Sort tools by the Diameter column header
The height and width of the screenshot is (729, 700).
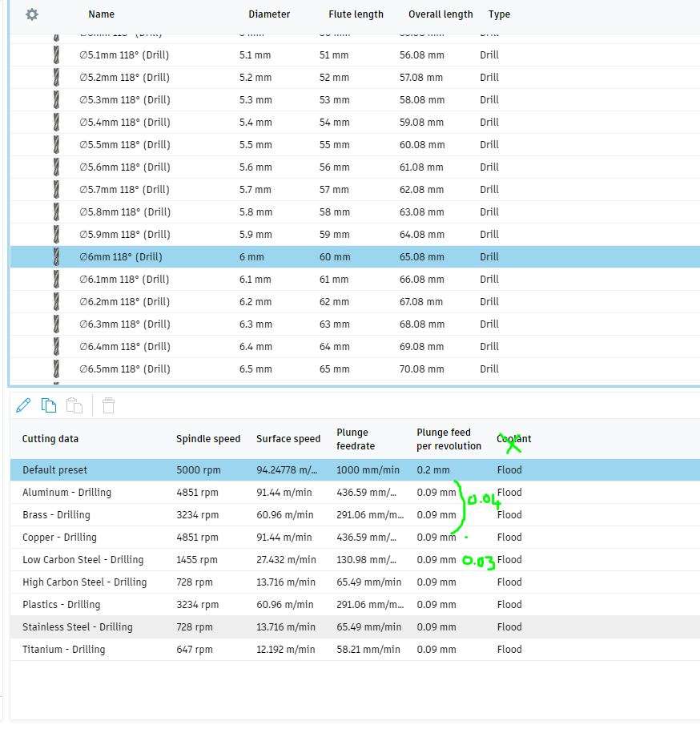(x=269, y=14)
